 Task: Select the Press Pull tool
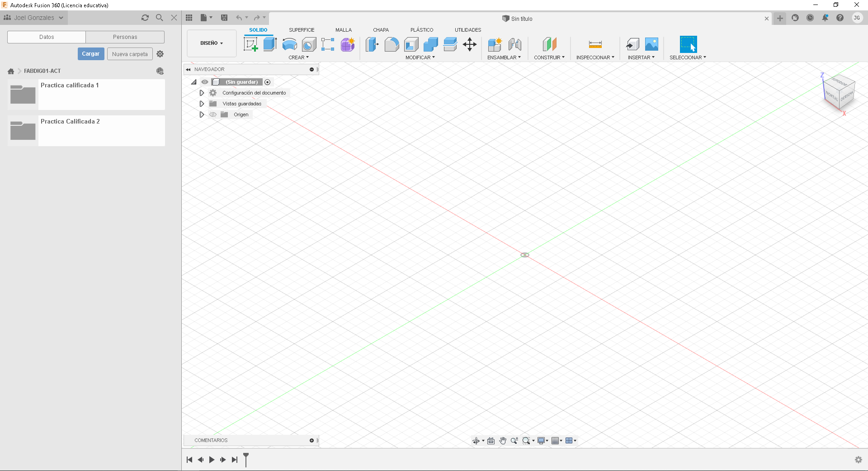pyautogui.click(x=372, y=44)
